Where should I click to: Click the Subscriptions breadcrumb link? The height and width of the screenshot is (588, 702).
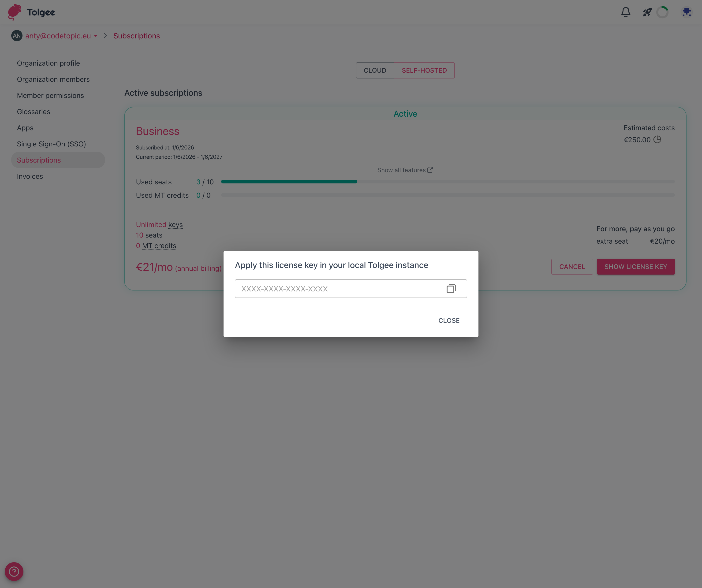click(x=136, y=36)
